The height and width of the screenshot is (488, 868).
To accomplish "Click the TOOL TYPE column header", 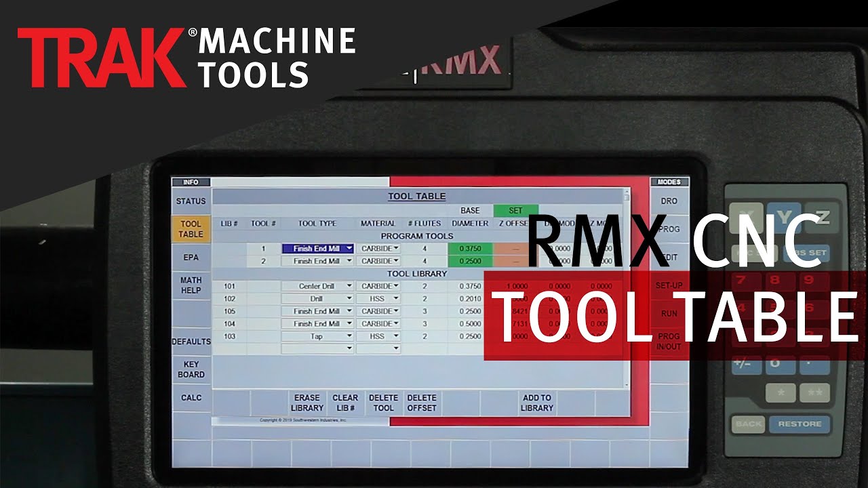I will pos(317,223).
